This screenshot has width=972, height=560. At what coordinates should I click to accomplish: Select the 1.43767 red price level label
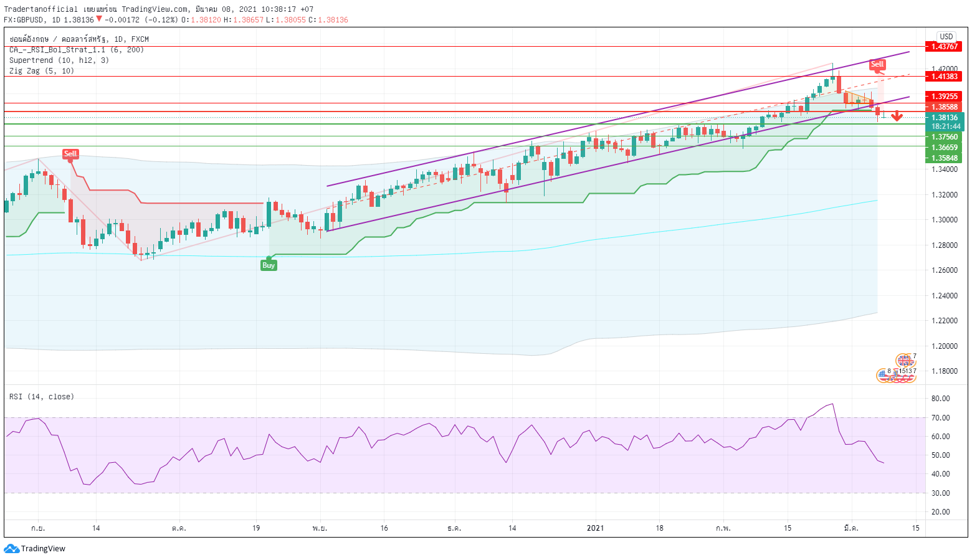coord(944,47)
